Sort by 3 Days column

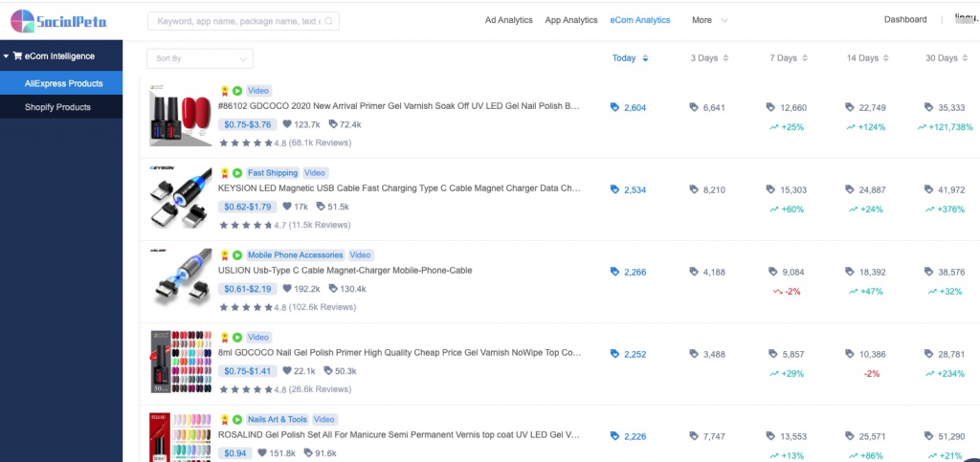(709, 58)
